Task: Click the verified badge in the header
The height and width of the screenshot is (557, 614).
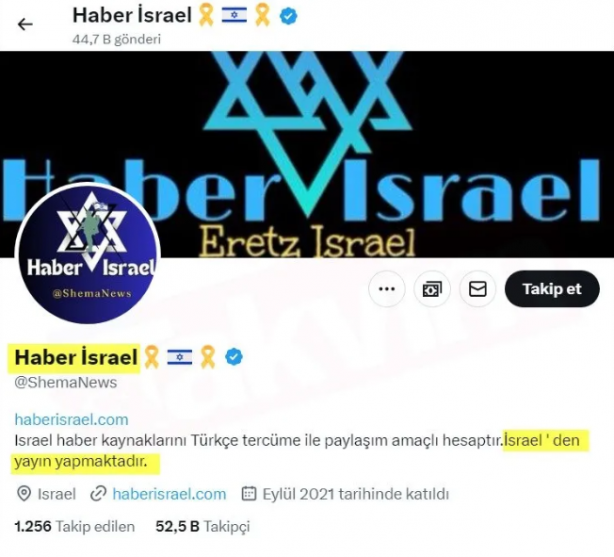Action: 289,16
